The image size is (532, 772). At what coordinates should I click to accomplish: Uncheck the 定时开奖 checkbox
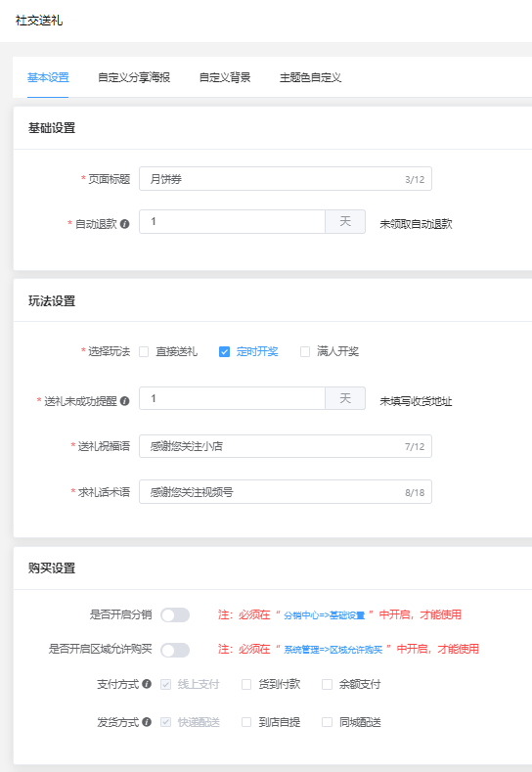224,351
